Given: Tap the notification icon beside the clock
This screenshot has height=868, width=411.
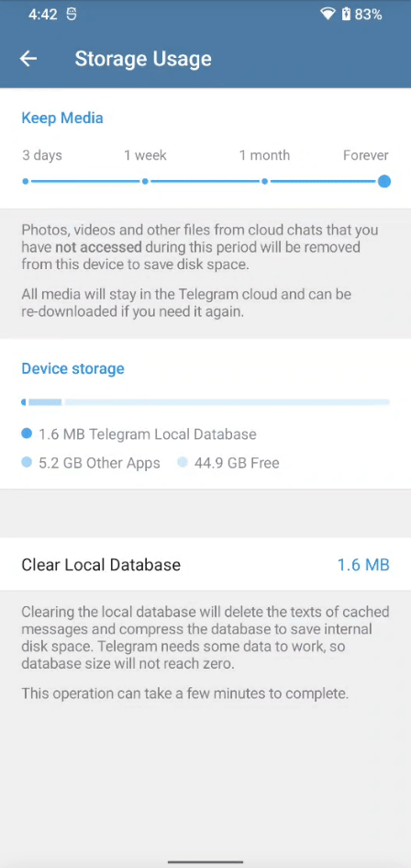Looking at the screenshot, I should 72,15.
